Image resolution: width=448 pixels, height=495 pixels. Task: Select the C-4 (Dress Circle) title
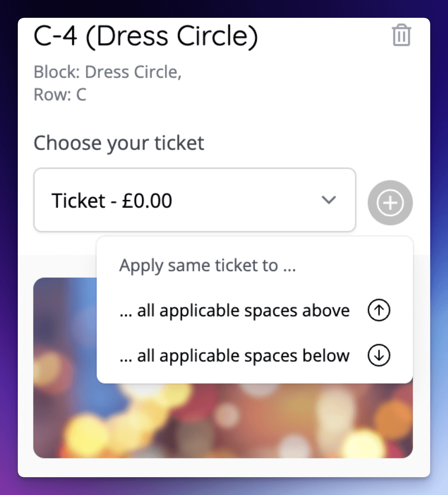pos(145,35)
